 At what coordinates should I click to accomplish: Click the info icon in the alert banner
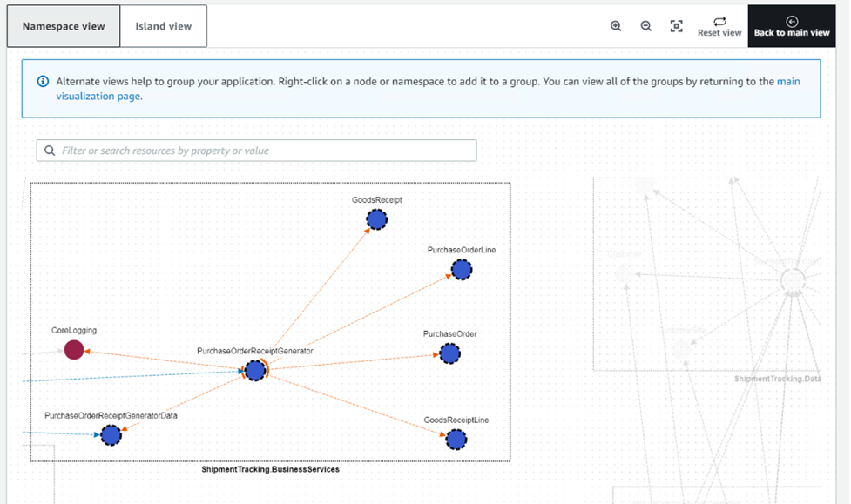[x=43, y=80]
